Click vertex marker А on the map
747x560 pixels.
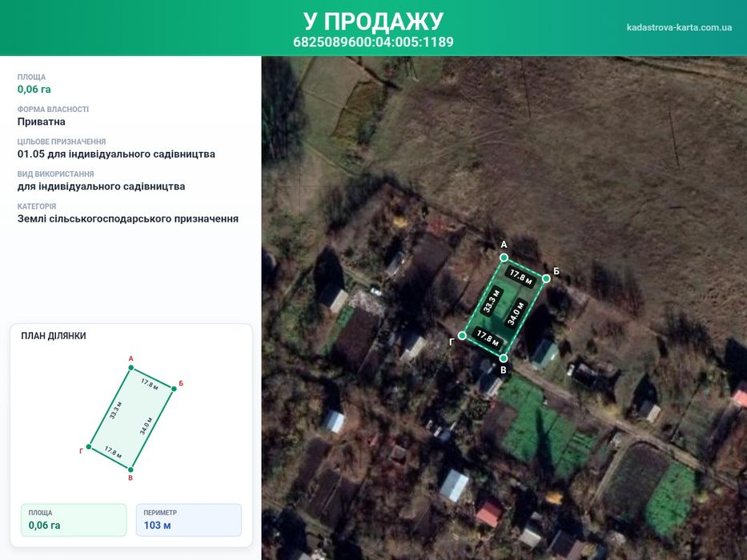(504, 258)
